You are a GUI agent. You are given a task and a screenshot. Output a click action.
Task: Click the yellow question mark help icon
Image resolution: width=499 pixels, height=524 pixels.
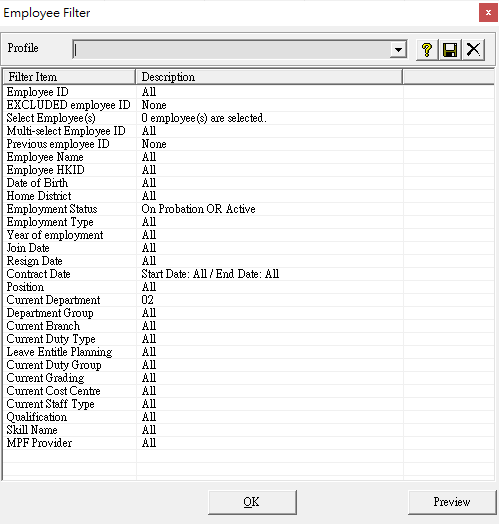(x=427, y=50)
